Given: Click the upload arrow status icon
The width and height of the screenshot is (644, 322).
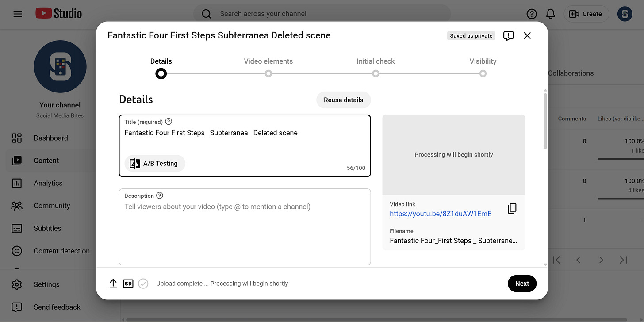Looking at the screenshot, I should click(113, 284).
